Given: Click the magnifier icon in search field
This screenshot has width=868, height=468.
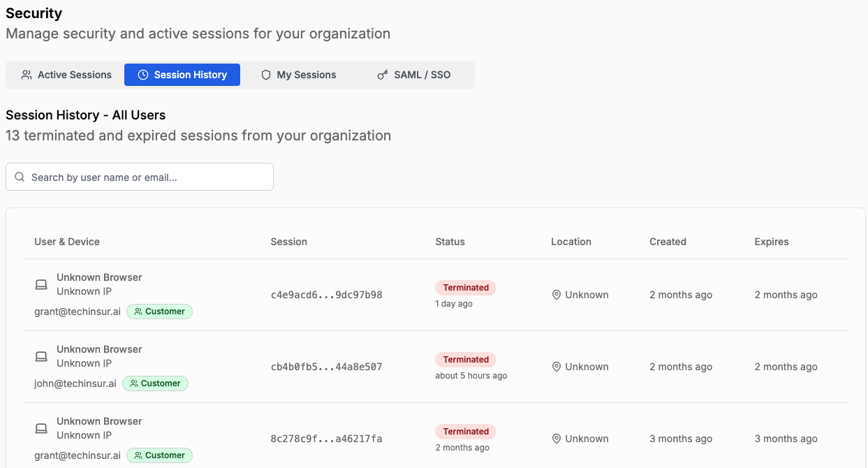Looking at the screenshot, I should pyautogui.click(x=20, y=177).
